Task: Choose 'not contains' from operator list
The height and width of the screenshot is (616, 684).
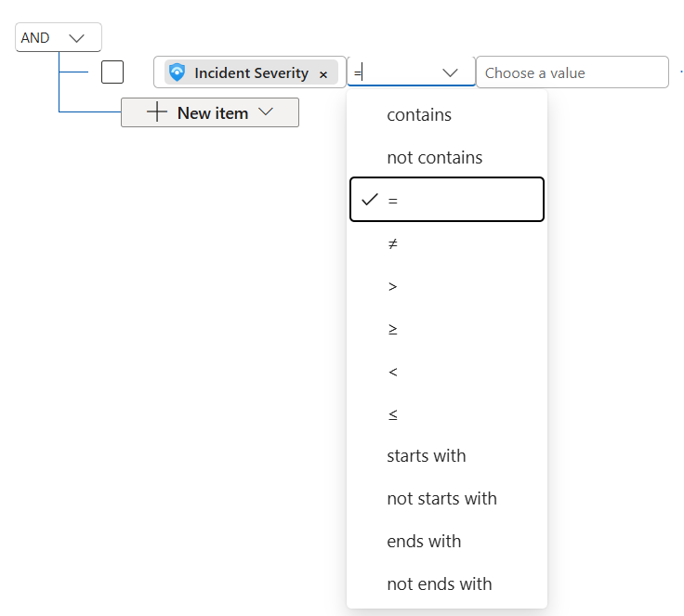Action: tap(434, 158)
